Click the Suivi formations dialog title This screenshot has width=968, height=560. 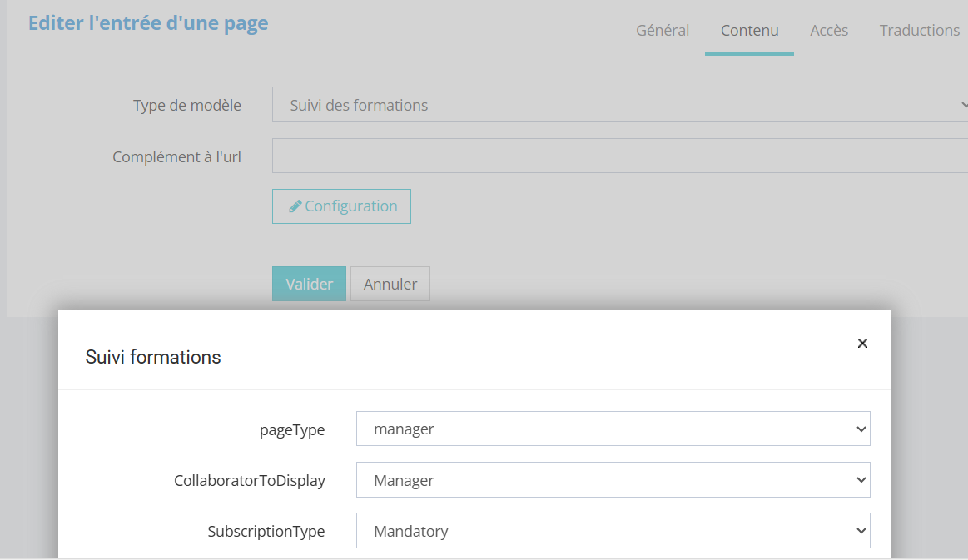153,358
